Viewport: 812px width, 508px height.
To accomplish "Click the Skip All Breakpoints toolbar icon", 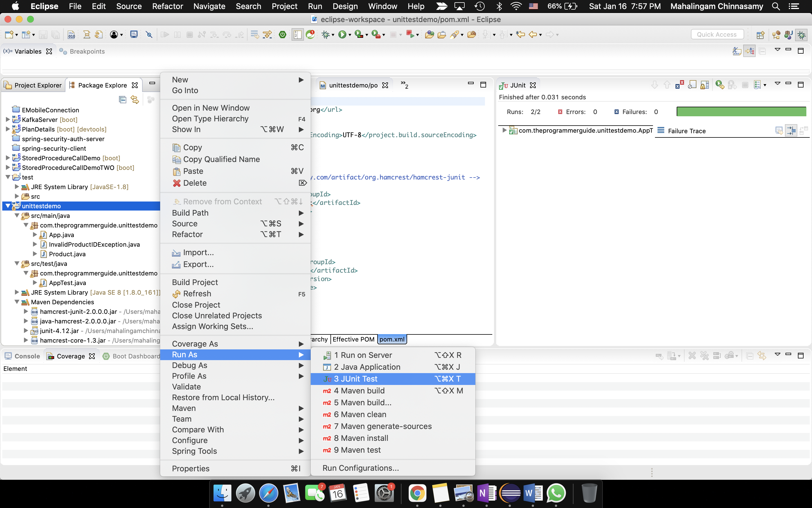I will (149, 35).
